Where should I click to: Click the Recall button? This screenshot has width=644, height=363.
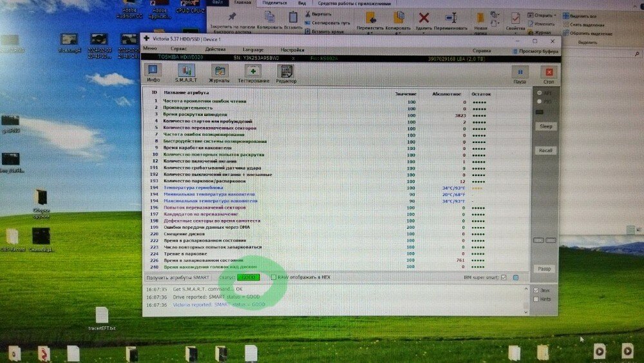click(x=545, y=151)
